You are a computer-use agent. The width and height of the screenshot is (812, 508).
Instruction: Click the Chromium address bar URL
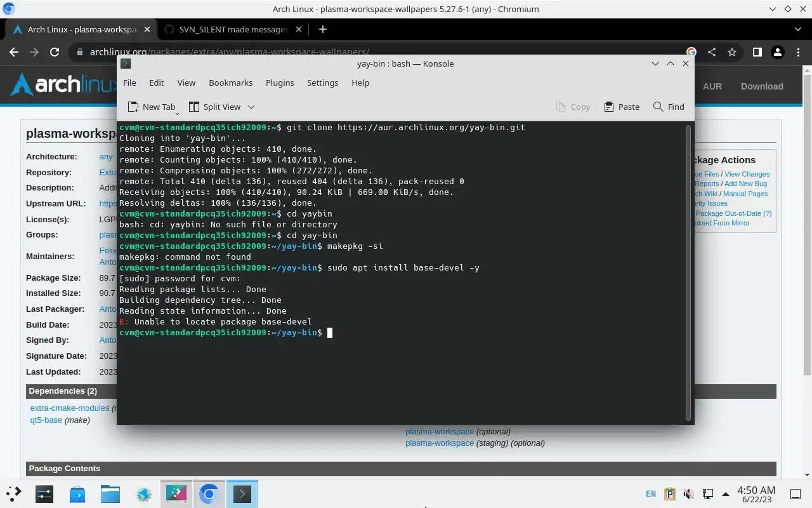tap(229, 52)
